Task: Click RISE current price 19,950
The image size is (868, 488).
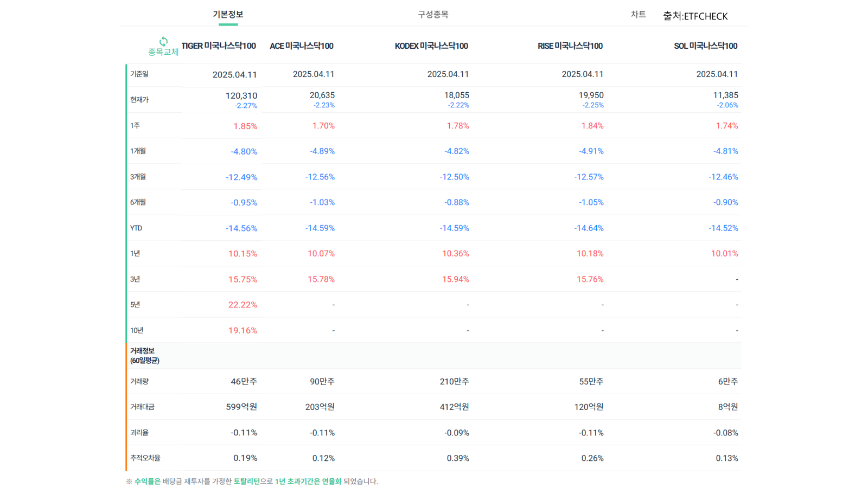Action: pos(591,95)
